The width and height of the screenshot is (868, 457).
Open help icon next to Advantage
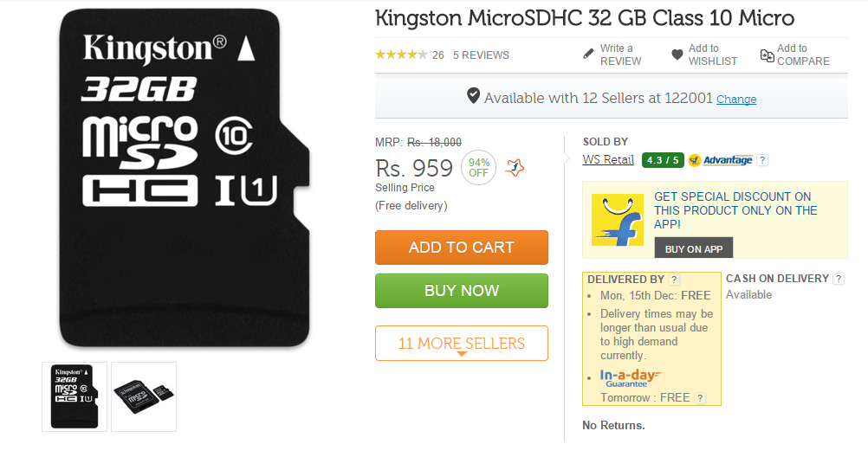(x=762, y=160)
